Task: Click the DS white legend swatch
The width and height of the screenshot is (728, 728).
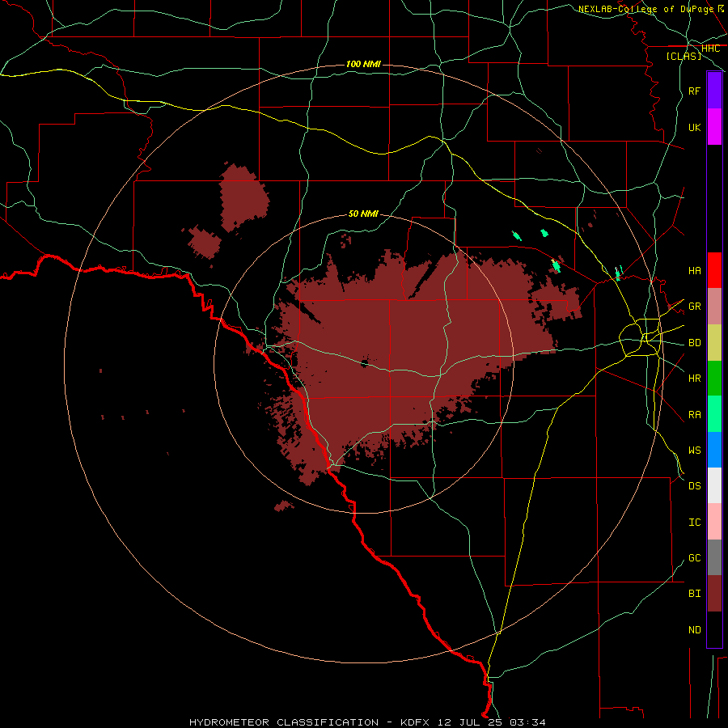Action: point(714,485)
